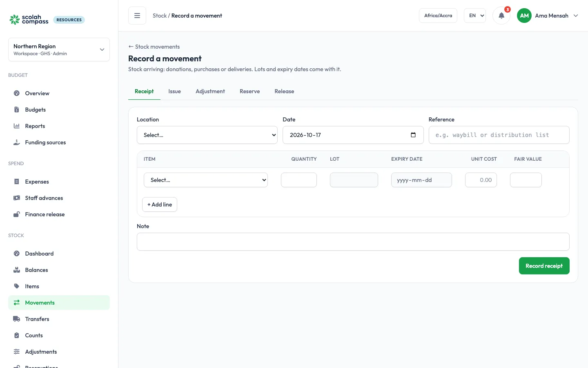Click the Record receipt button
This screenshot has height=368, width=588.
544,266
